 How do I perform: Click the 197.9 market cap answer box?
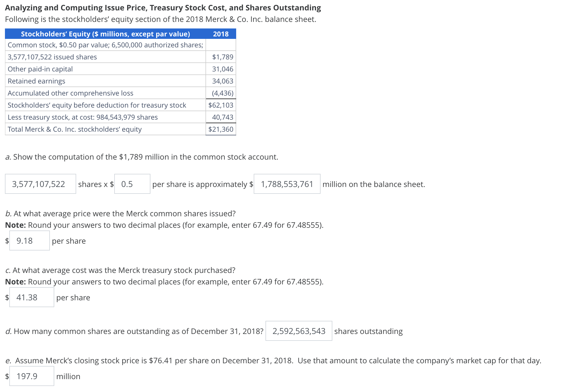click(x=31, y=376)
